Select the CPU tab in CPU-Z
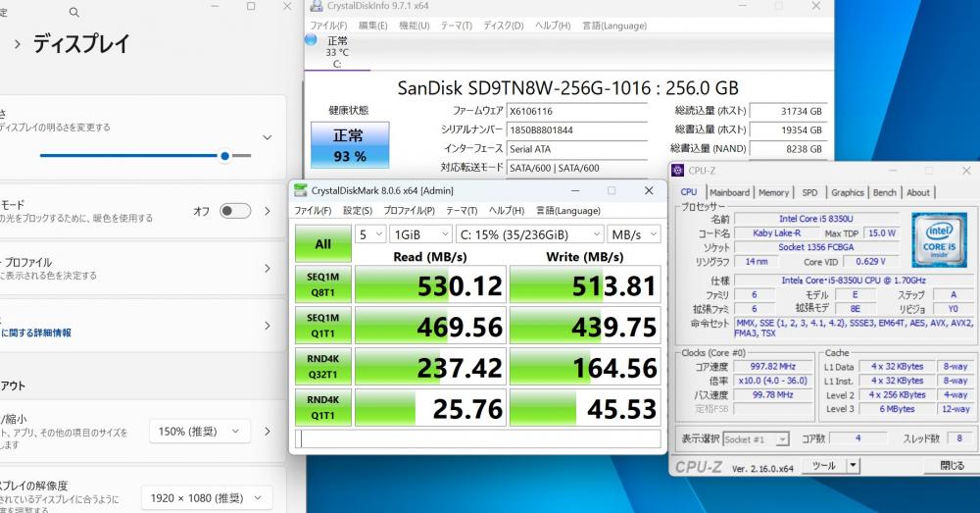The image size is (980, 513). point(689,192)
